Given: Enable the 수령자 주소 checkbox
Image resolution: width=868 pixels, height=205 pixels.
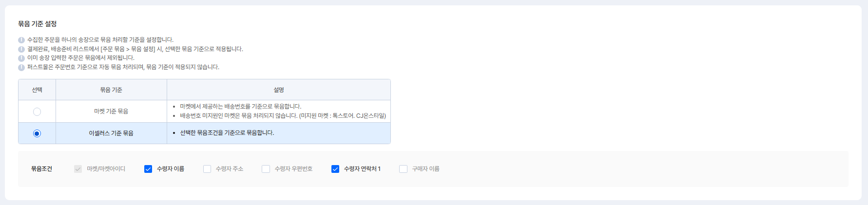Looking at the screenshot, I should click(207, 169).
